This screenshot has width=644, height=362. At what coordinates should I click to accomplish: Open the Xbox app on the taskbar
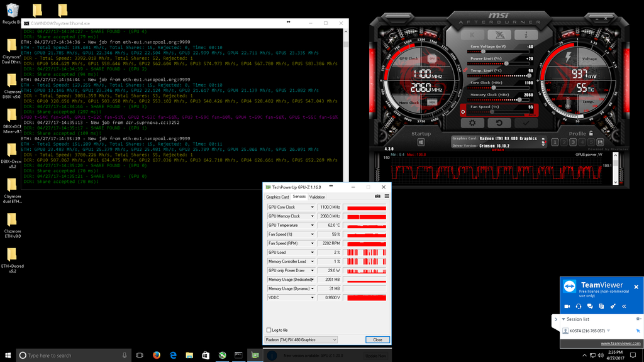[222, 356]
